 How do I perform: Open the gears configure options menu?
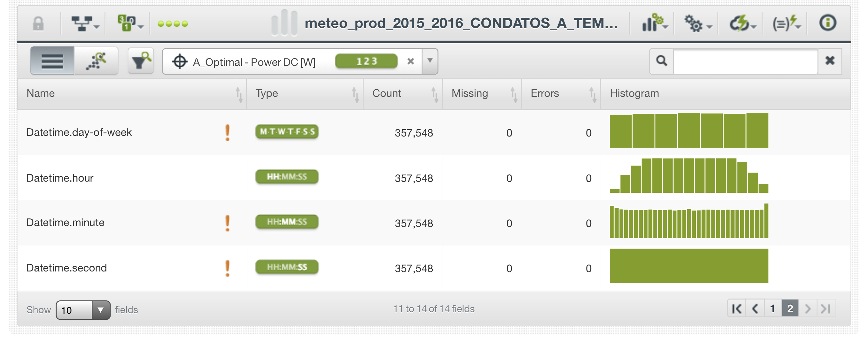click(x=697, y=23)
